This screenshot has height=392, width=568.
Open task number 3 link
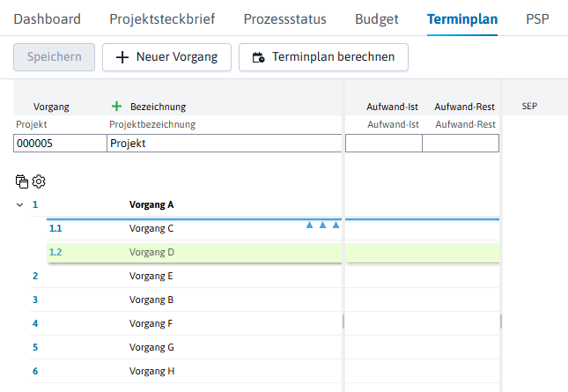click(x=35, y=300)
